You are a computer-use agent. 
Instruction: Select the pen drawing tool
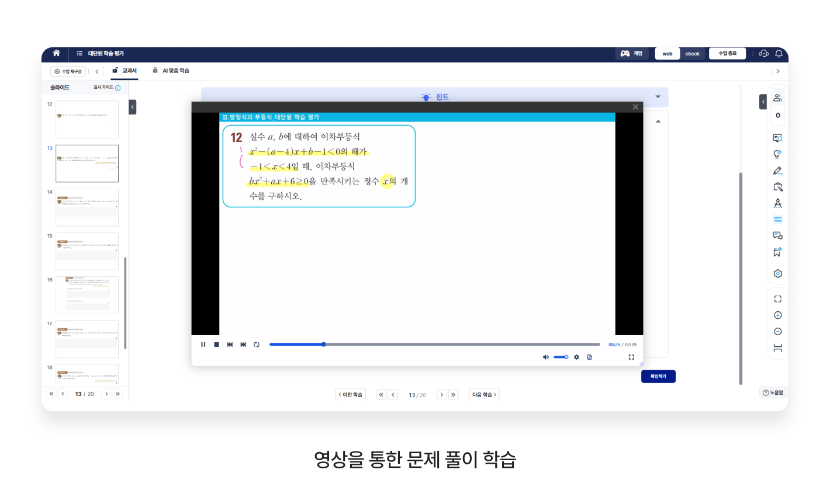click(x=777, y=171)
